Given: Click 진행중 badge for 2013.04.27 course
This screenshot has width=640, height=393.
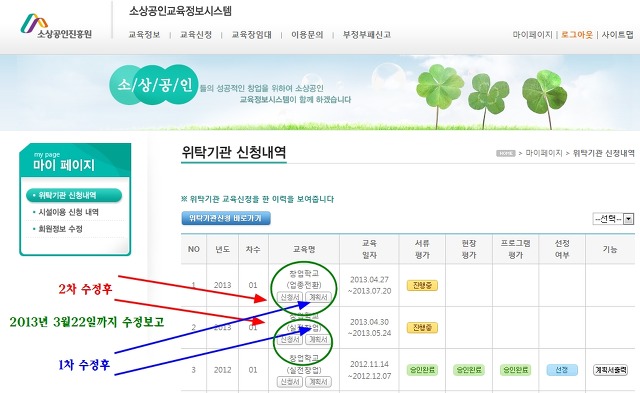Looking at the screenshot, I should pos(422,285).
